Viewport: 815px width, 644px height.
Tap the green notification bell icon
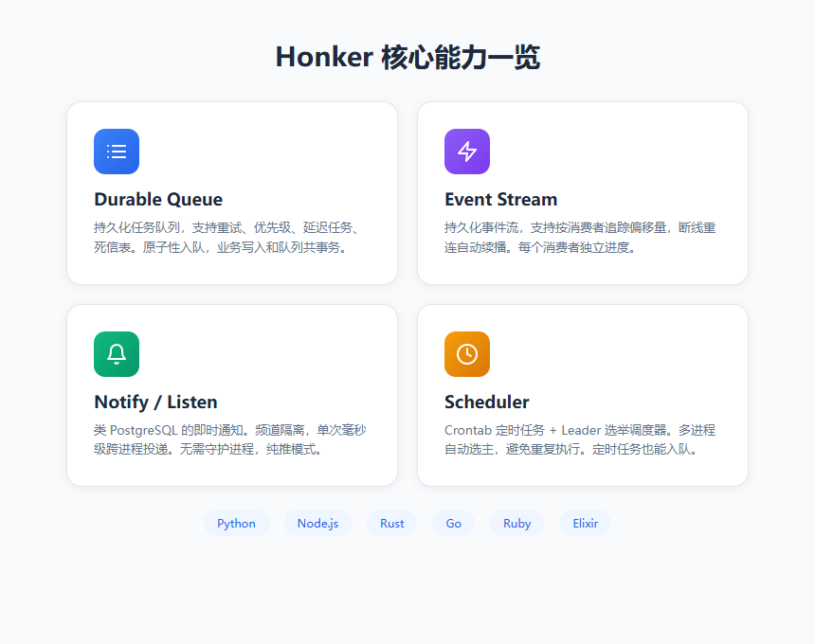click(x=116, y=354)
